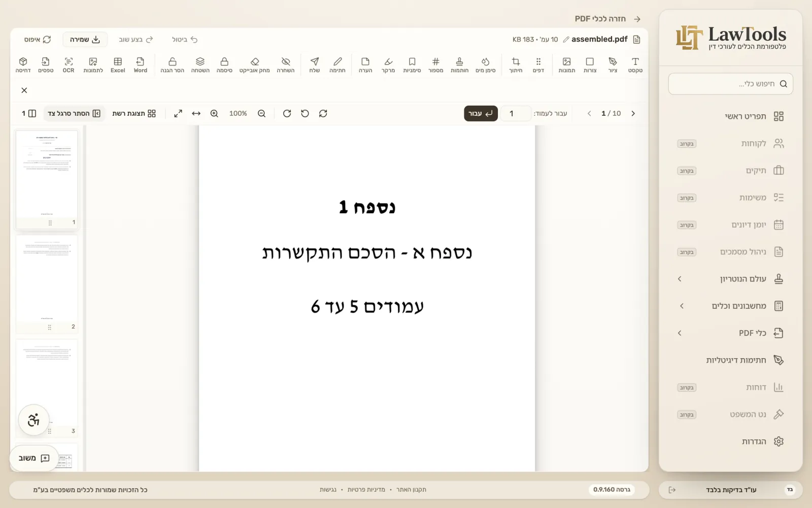The width and height of the screenshot is (812, 508).
Task: Open the תקנון האתר footer link
Action: pos(411,490)
